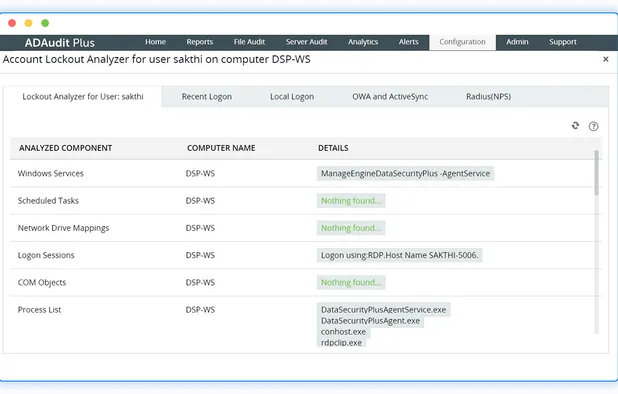Click rdpclip.exe process entry
Image resolution: width=618 pixels, height=394 pixels.
(341, 342)
